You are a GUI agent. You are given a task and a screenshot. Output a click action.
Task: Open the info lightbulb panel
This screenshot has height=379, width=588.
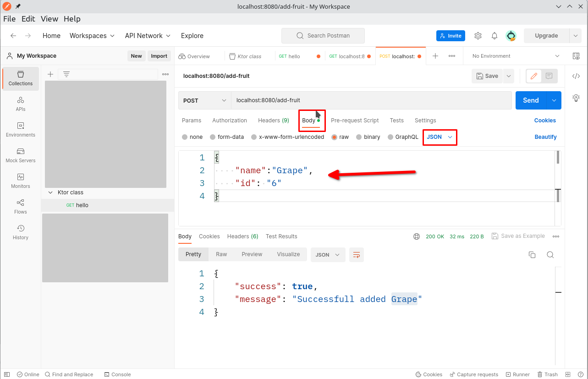coord(576,98)
